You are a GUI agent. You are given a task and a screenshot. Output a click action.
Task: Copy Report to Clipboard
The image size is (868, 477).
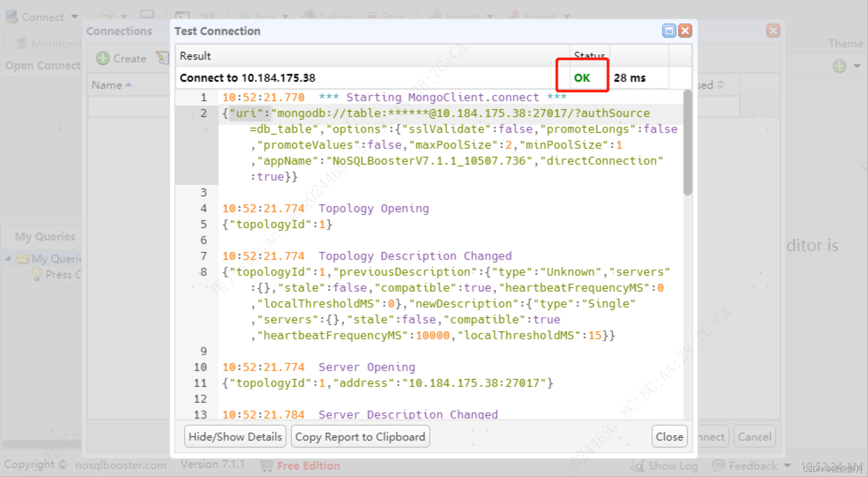coord(360,436)
